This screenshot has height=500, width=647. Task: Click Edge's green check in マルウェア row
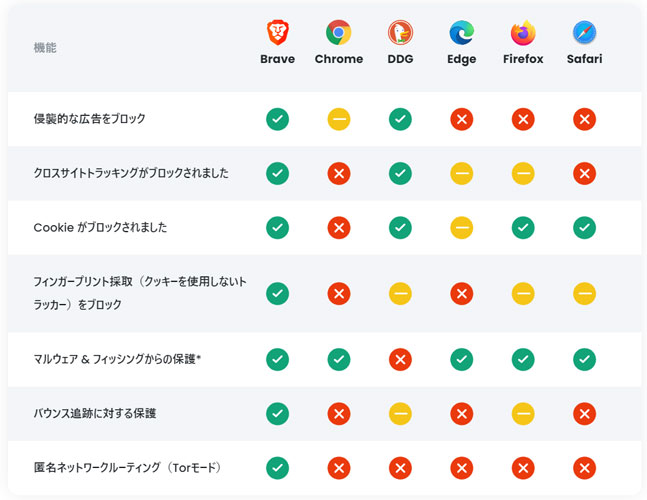coord(462,359)
